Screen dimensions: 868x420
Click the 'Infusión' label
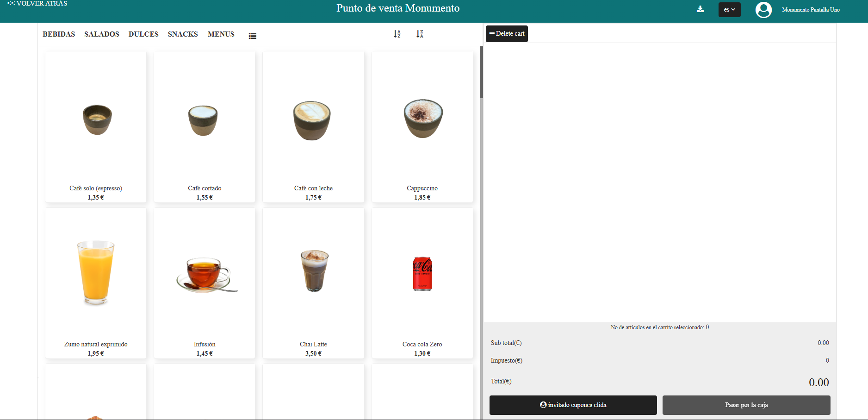(x=205, y=344)
